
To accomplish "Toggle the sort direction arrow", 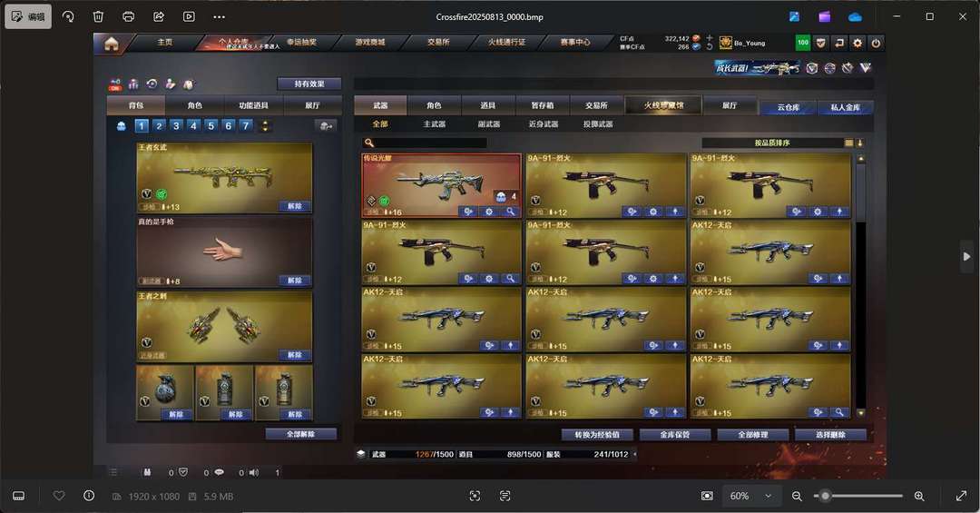I will [x=860, y=143].
